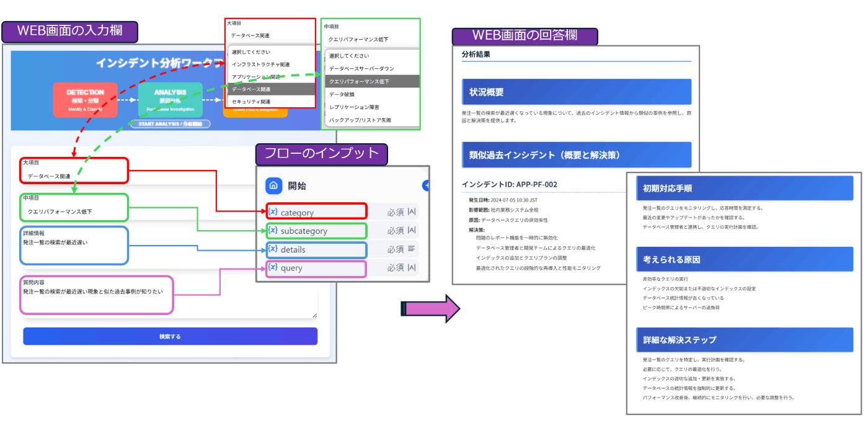
Task: Click the closed 大項目 select above its option list
Action: [x=270, y=36]
